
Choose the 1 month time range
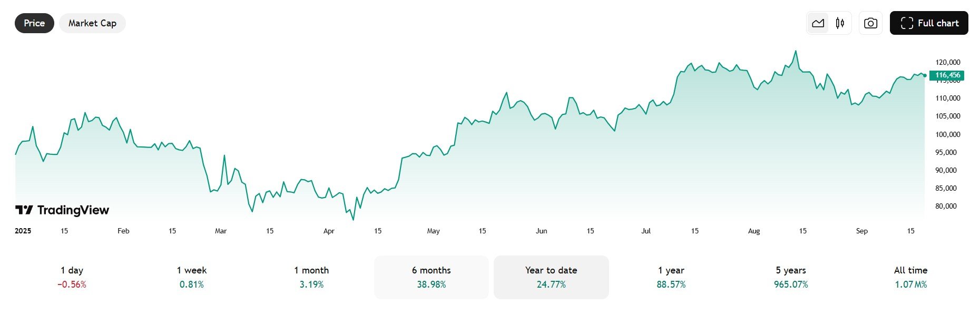pyautogui.click(x=311, y=277)
